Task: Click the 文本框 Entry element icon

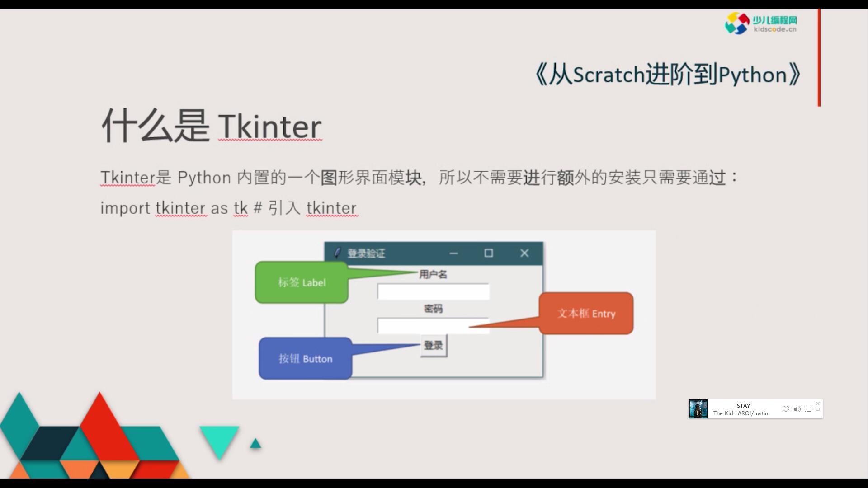Action: pyautogui.click(x=585, y=313)
